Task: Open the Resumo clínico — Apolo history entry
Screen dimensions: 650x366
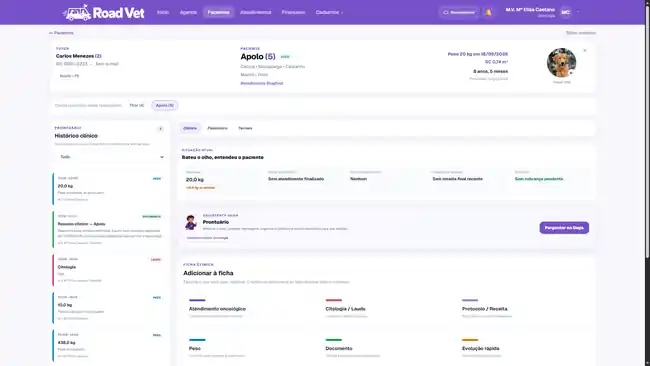Action: click(x=110, y=229)
